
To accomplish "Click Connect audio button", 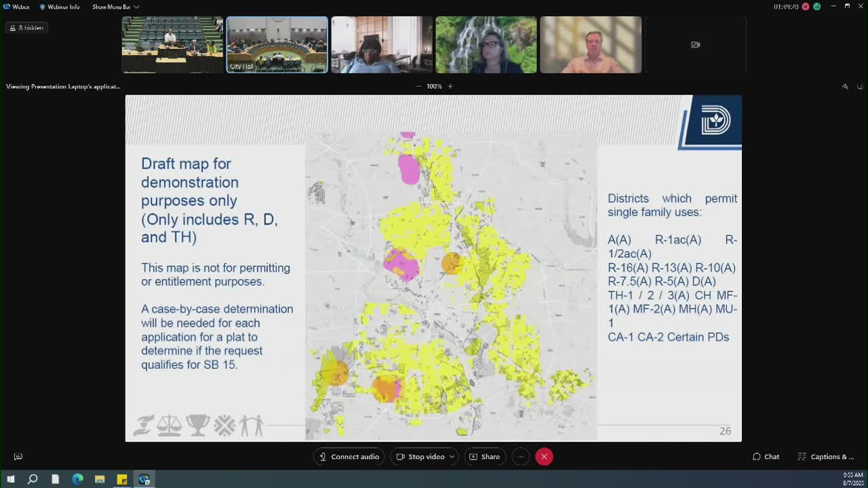I will click(349, 457).
